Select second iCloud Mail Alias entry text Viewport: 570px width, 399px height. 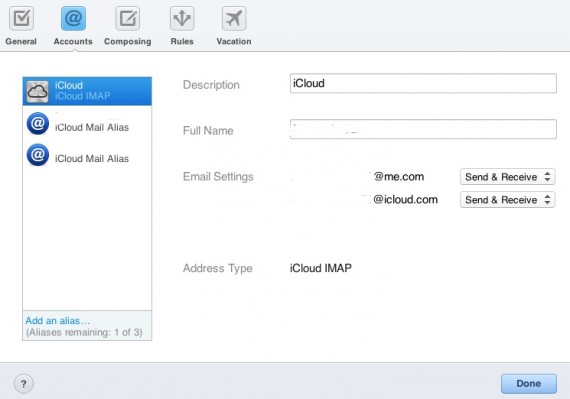click(92, 159)
